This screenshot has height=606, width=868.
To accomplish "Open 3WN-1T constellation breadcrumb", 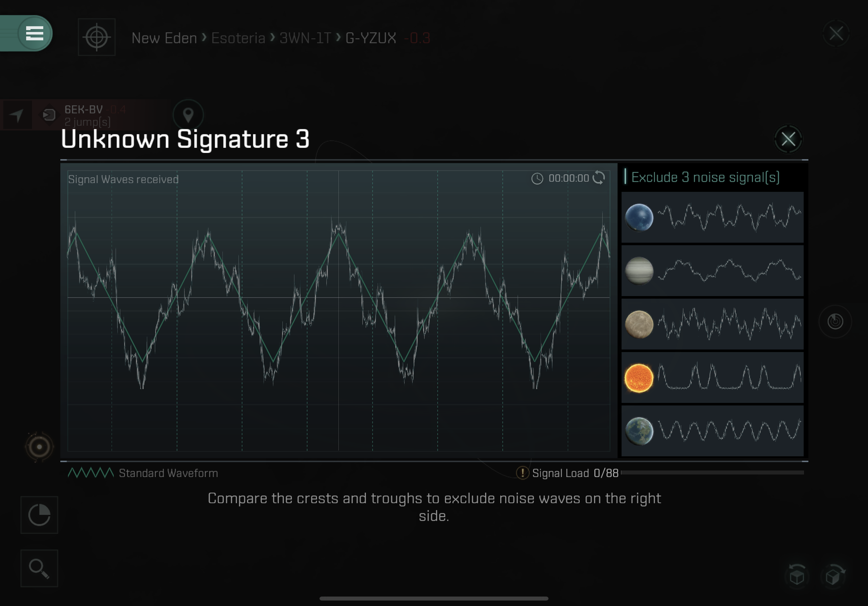I will tap(305, 38).
